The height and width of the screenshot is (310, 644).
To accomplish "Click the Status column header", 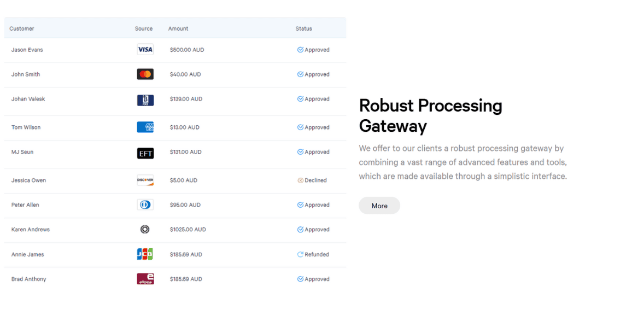I will pyautogui.click(x=304, y=28).
